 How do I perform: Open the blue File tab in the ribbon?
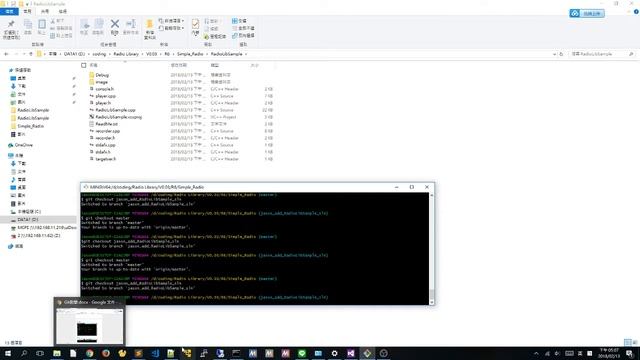coord(9,11)
